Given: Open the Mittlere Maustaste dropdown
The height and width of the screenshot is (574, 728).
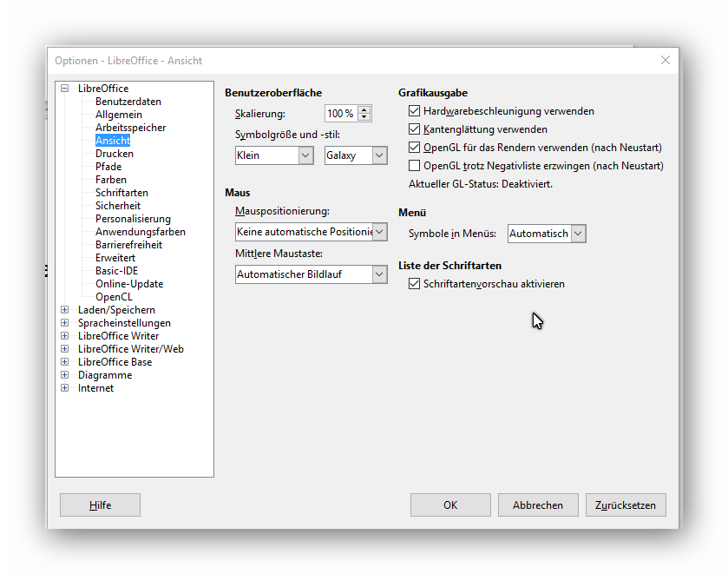Looking at the screenshot, I should pyautogui.click(x=312, y=274).
